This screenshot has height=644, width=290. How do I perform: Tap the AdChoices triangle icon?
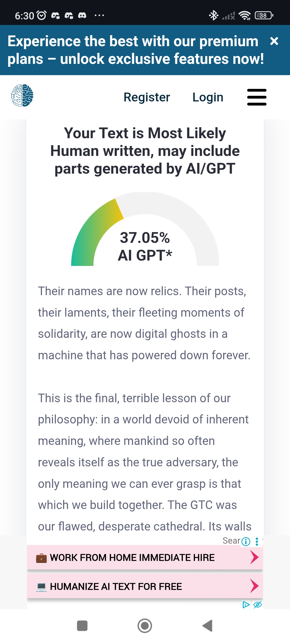coord(246,605)
